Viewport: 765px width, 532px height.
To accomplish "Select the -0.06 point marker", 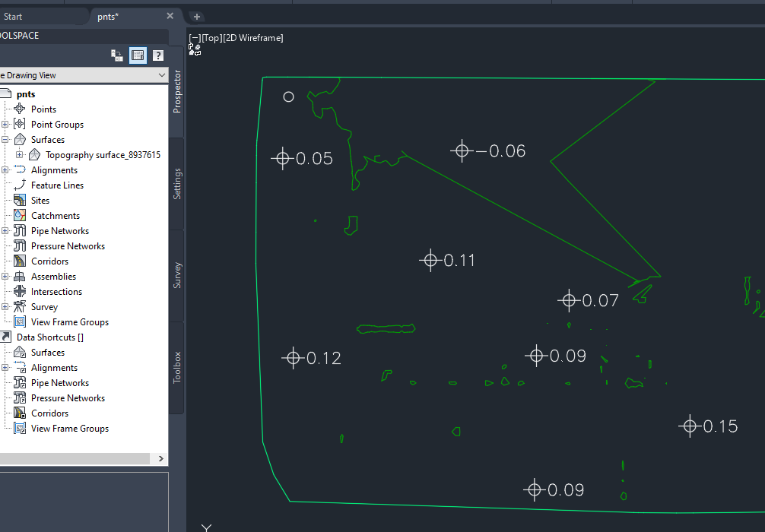I will tap(462, 150).
